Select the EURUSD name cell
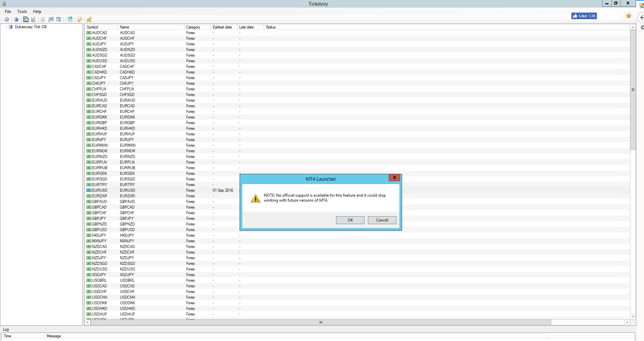 (127, 190)
